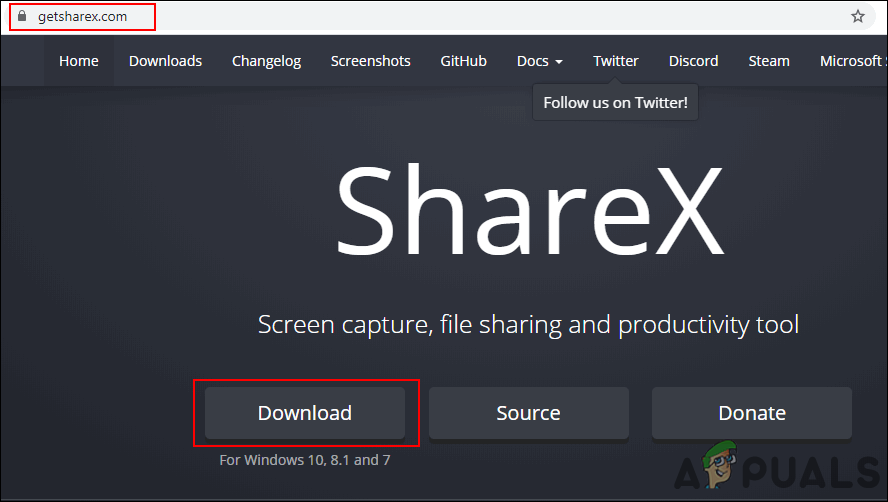Open the Downloads nav item
The width and height of the screenshot is (888, 502).
click(165, 61)
